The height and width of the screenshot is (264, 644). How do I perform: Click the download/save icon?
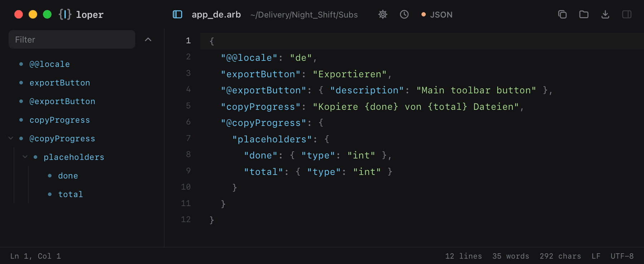pos(605,14)
